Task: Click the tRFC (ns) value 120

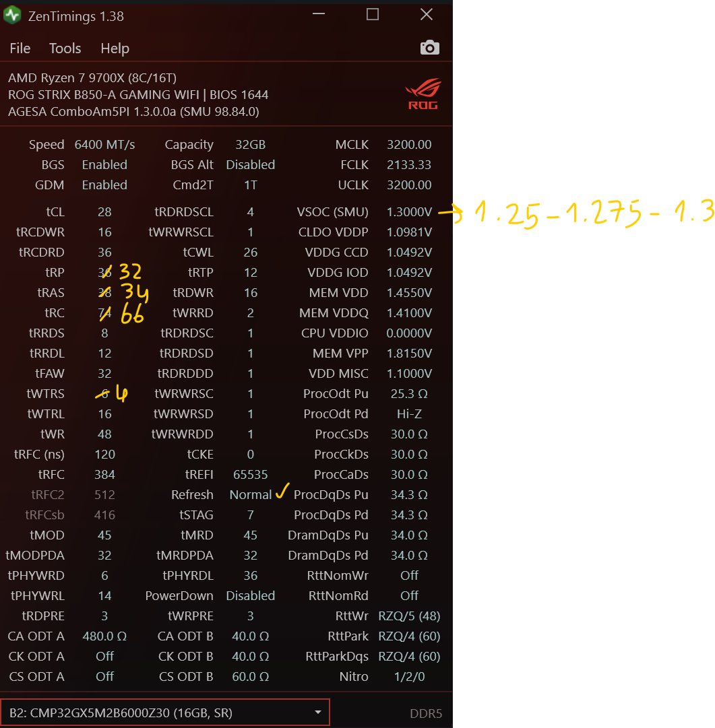Action: [x=104, y=455]
